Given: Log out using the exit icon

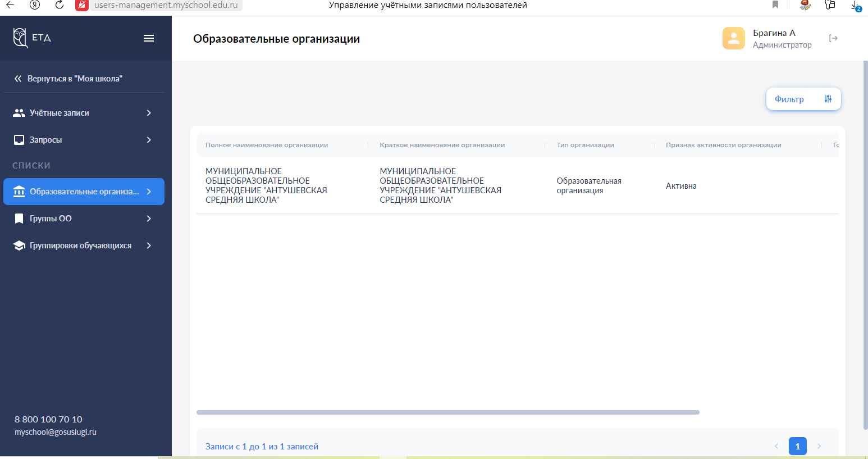Looking at the screenshot, I should 833,38.
